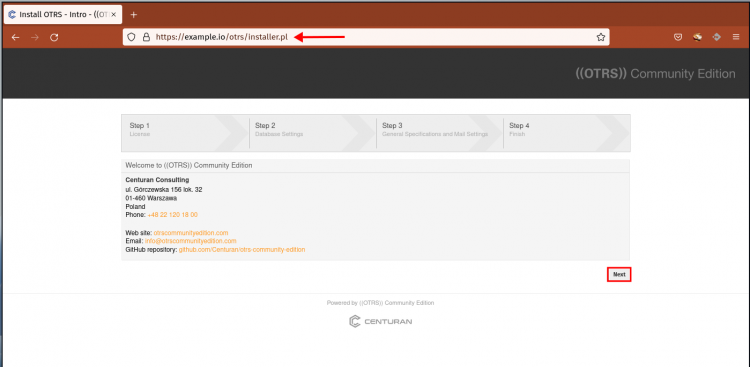Viewport: 750px width, 367px height.
Task: Open the otrscommunityedition.com web site link
Action: pyautogui.click(x=191, y=233)
